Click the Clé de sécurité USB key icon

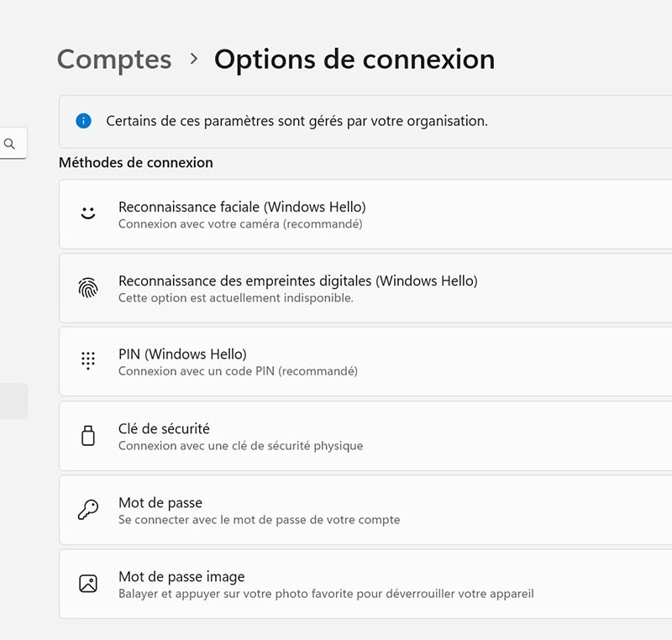pyautogui.click(x=87, y=436)
